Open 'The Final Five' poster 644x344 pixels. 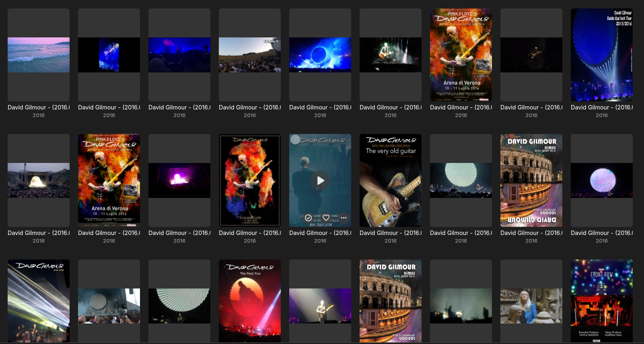pos(250,301)
